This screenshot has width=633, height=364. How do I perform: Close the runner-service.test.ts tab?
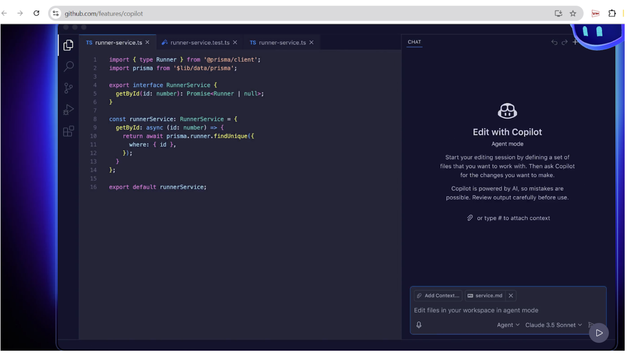[x=235, y=42]
